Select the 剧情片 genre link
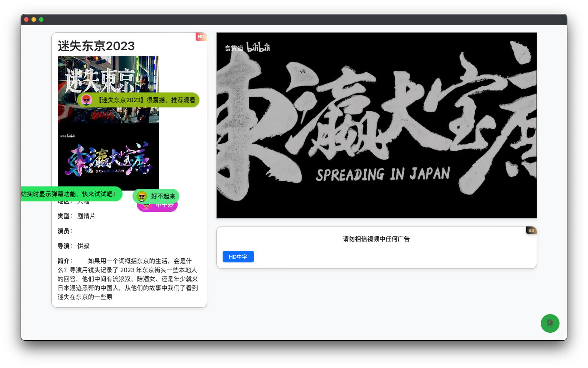Viewport: 588px width, 368px height. [86, 216]
